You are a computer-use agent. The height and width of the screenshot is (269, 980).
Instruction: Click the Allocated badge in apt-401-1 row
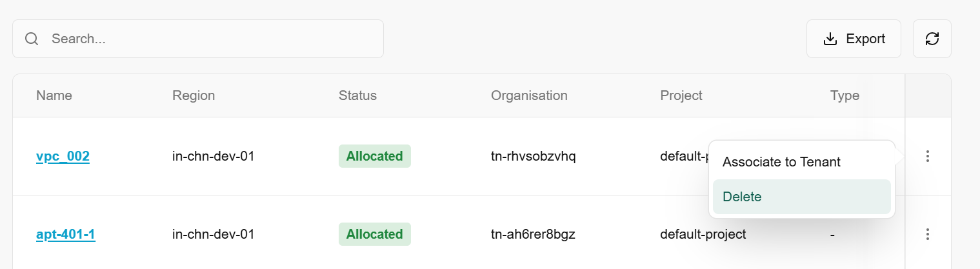point(374,234)
